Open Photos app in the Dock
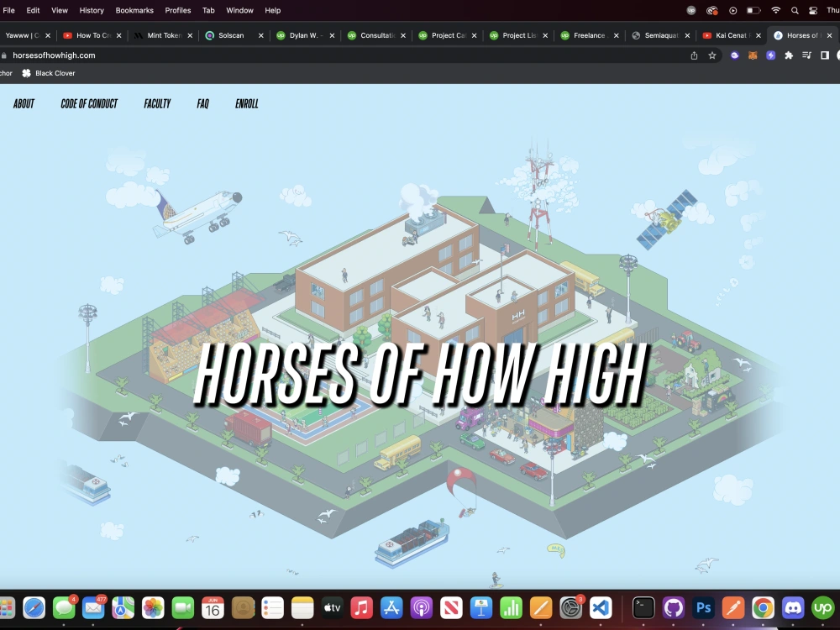The width and height of the screenshot is (840, 630). (x=153, y=608)
